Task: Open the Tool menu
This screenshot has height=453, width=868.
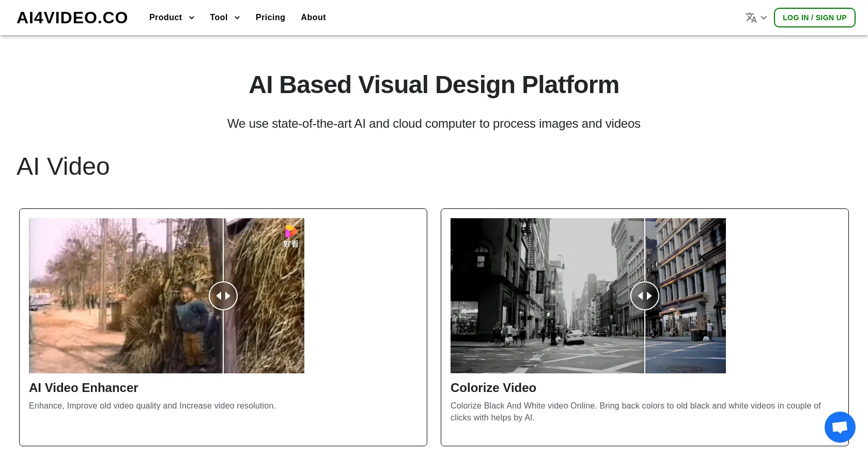Action: click(219, 18)
